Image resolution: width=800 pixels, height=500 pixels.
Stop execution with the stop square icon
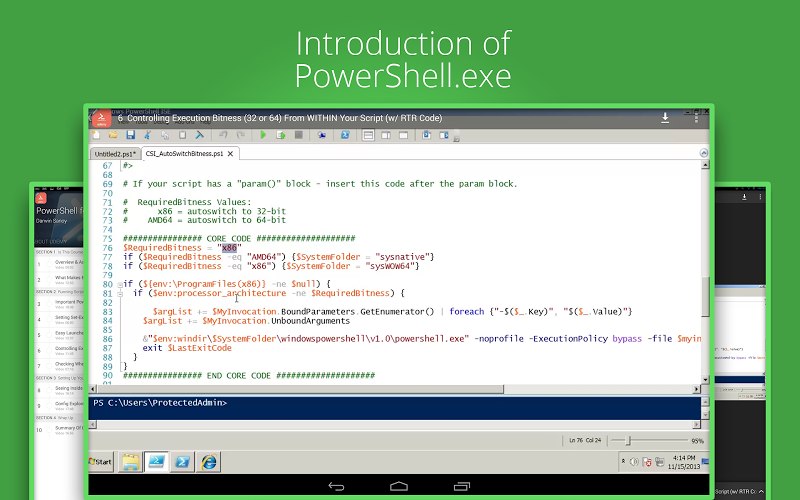click(299, 135)
